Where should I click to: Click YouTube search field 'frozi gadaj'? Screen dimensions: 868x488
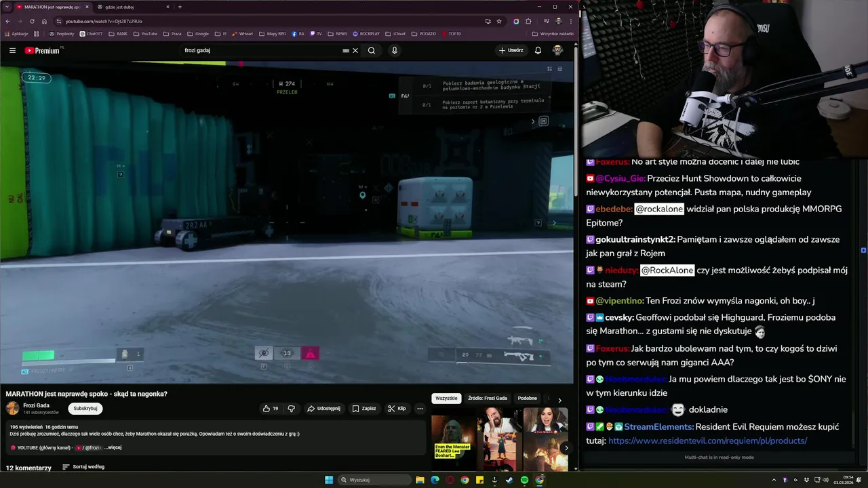(x=261, y=50)
